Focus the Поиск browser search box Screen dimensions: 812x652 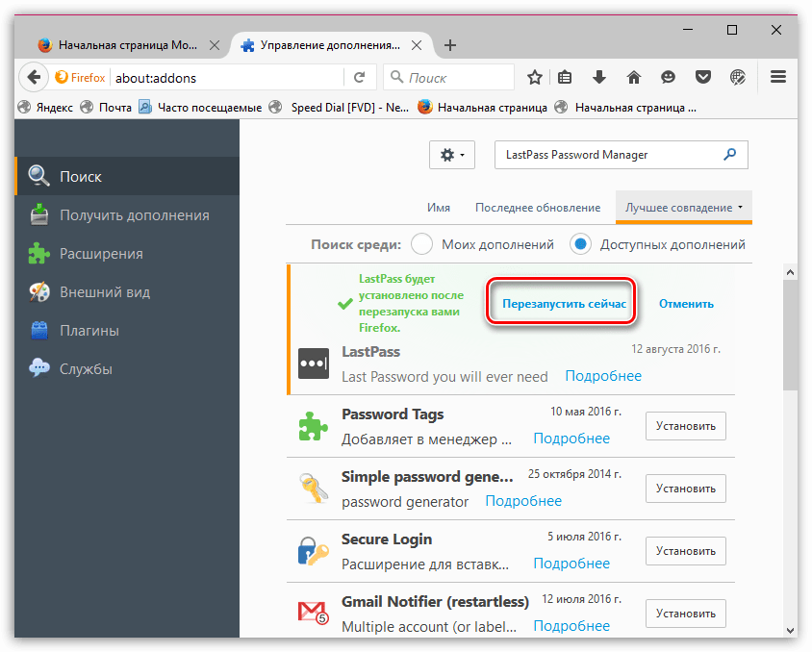[448, 78]
